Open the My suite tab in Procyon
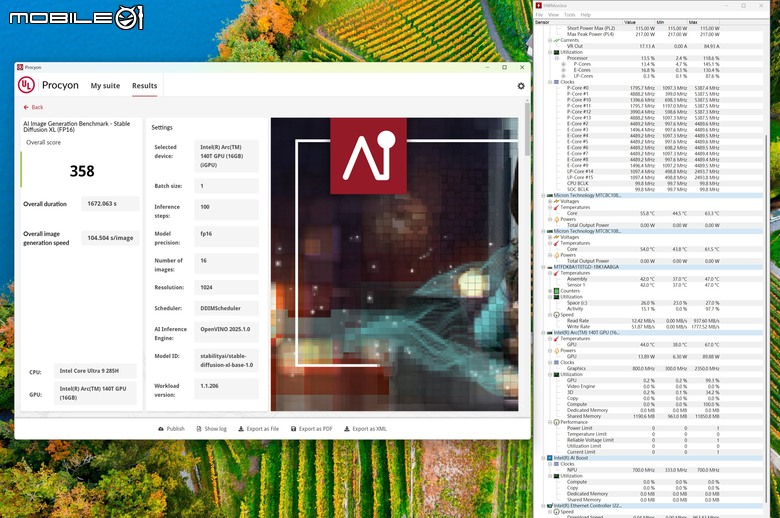Image resolution: width=780 pixels, height=518 pixels. [x=105, y=86]
